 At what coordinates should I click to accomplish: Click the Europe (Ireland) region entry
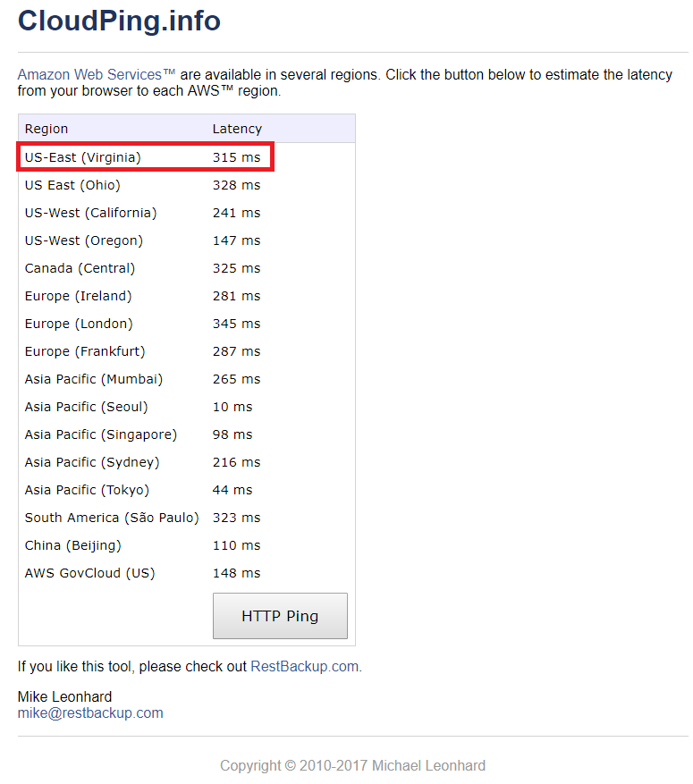pyautogui.click(x=79, y=296)
